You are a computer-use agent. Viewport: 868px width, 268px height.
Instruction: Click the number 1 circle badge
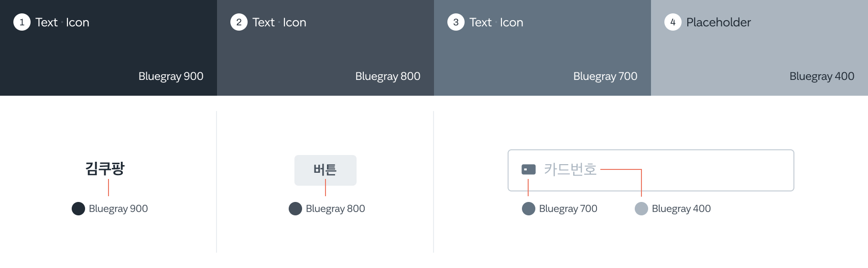click(22, 22)
